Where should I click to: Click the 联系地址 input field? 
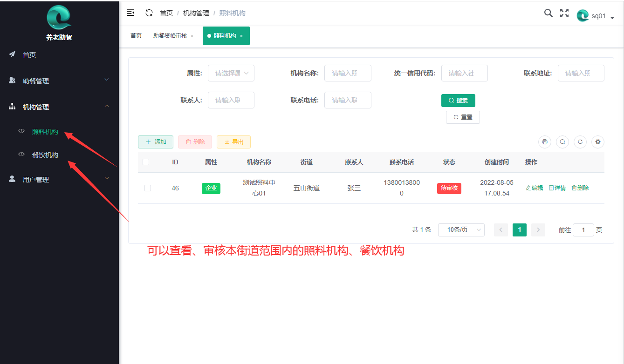[581, 73]
